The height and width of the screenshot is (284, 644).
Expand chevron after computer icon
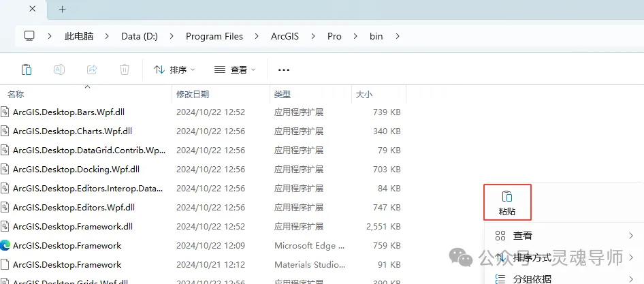pyautogui.click(x=50, y=36)
